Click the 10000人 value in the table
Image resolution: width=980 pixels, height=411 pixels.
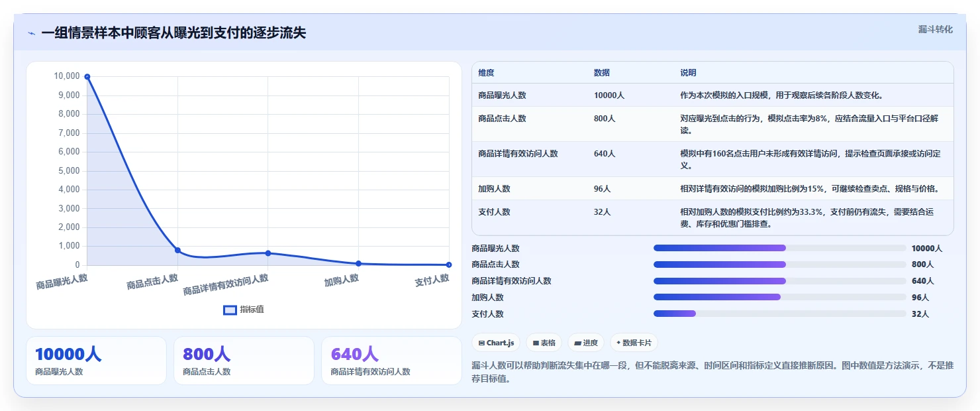click(x=609, y=95)
